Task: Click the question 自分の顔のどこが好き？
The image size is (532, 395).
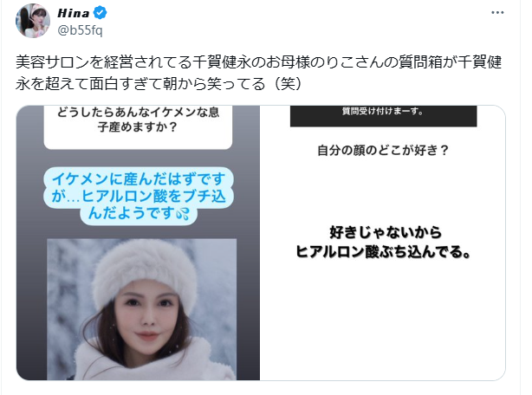Action: [383, 150]
